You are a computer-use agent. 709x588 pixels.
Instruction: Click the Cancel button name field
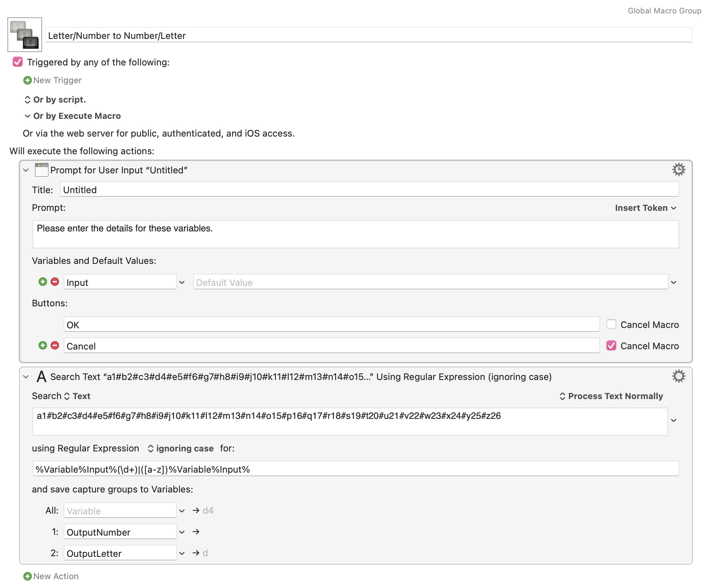pyautogui.click(x=332, y=346)
